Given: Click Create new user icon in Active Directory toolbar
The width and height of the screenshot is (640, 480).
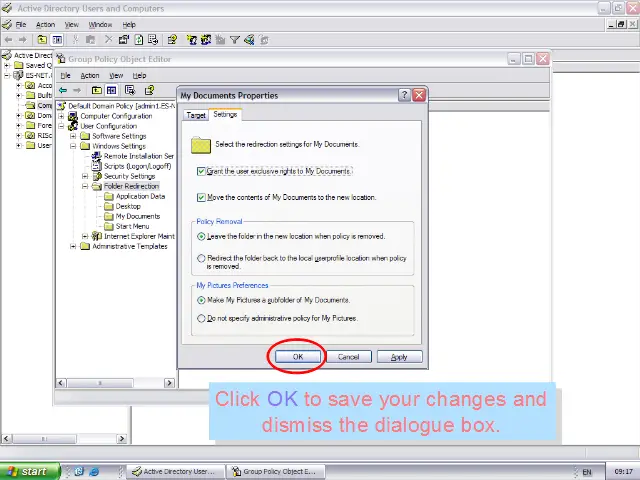Looking at the screenshot, I should [191, 40].
